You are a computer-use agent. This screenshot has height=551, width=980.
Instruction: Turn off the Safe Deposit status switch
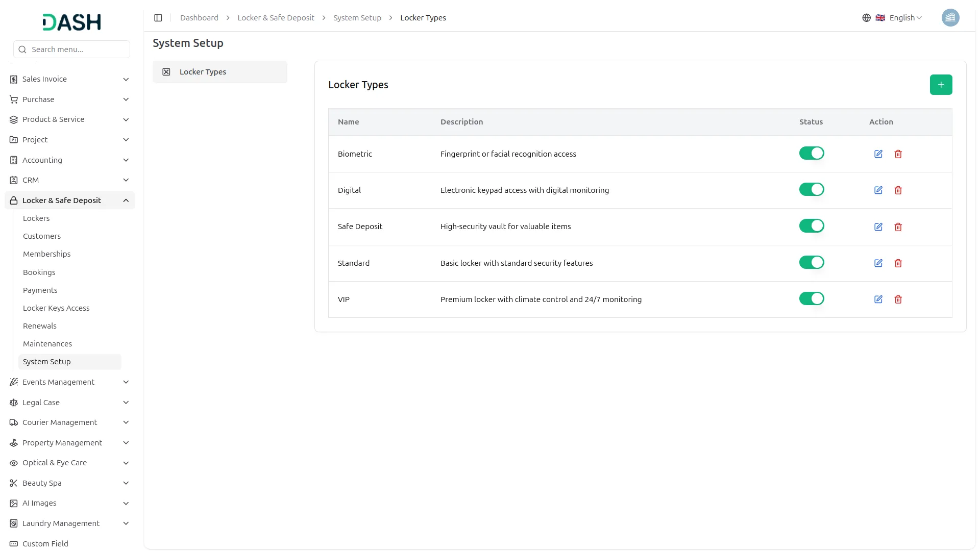(811, 225)
